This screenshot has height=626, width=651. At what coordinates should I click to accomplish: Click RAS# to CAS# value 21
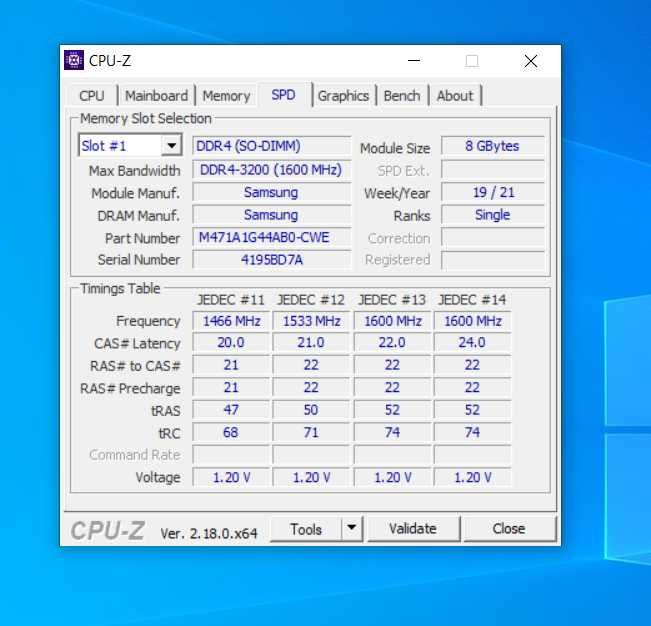pos(231,365)
